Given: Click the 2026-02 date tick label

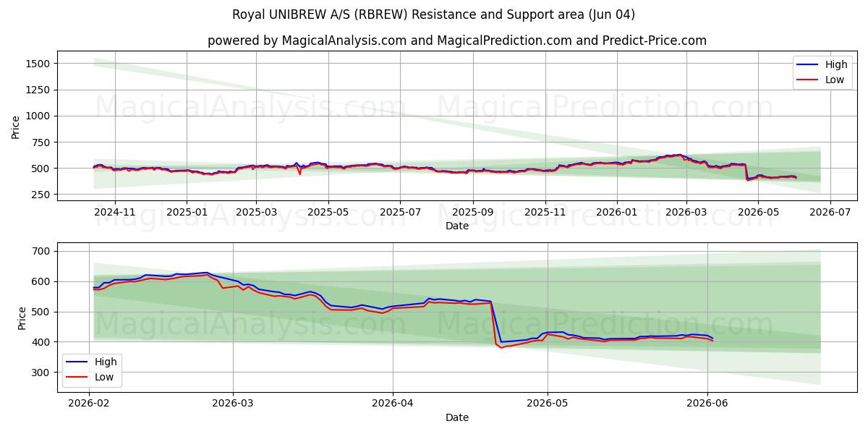Looking at the screenshot, I should point(88,404).
